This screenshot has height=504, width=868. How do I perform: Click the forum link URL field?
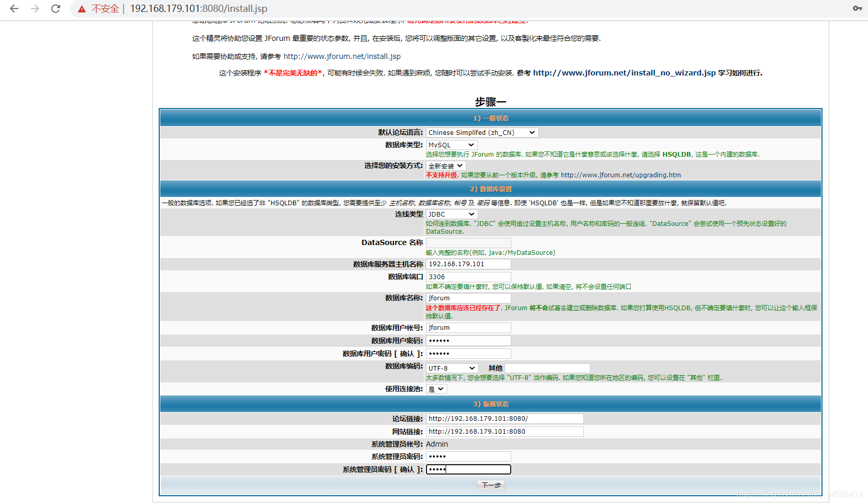coord(505,419)
